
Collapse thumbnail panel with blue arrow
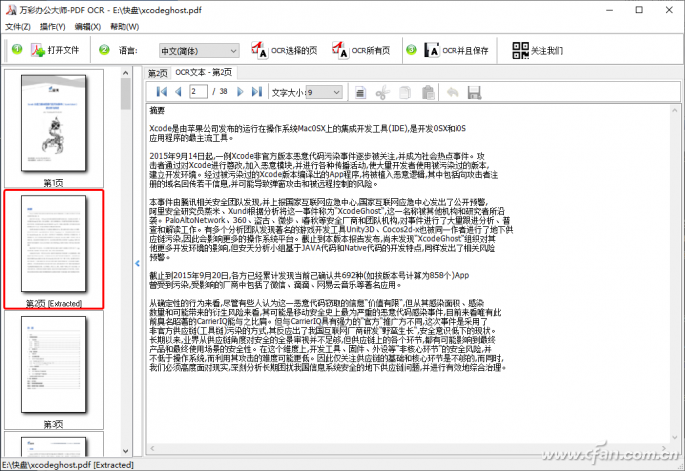click(x=137, y=263)
